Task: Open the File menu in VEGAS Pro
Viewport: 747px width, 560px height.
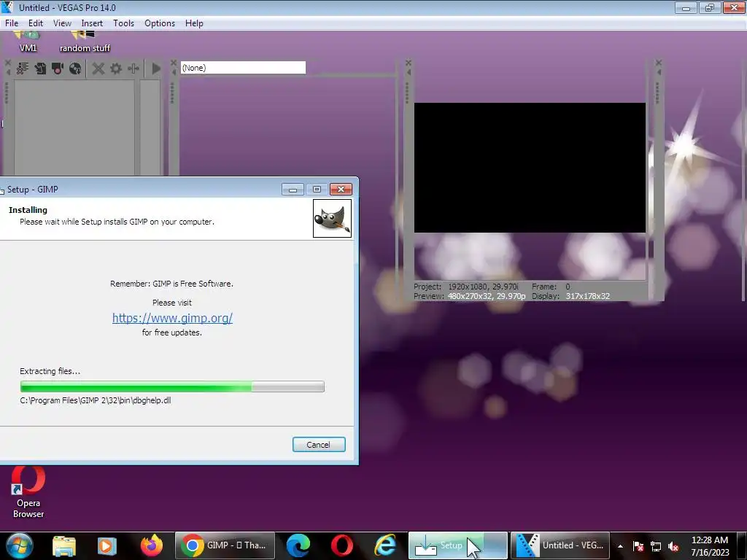Action: pyautogui.click(x=12, y=23)
